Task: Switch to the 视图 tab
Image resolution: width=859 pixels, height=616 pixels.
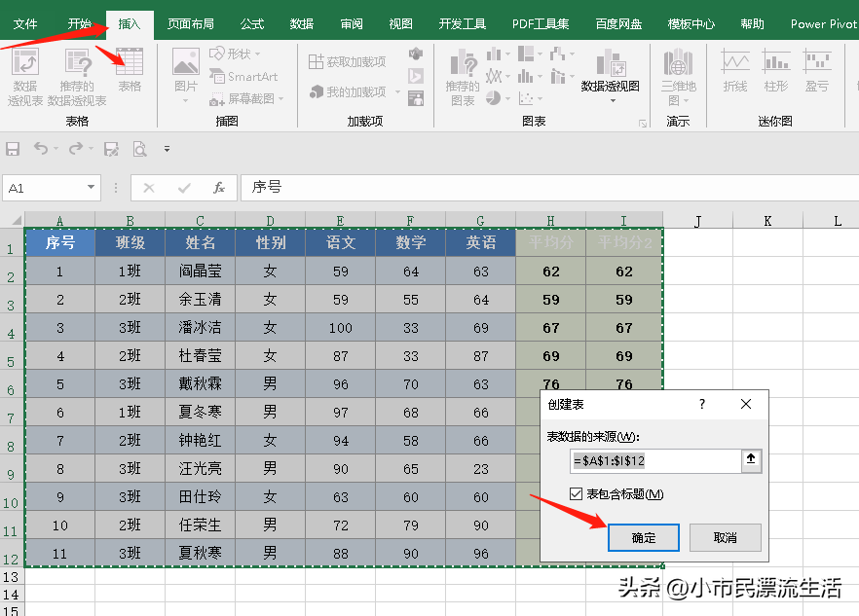Action: (x=400, y=24)
